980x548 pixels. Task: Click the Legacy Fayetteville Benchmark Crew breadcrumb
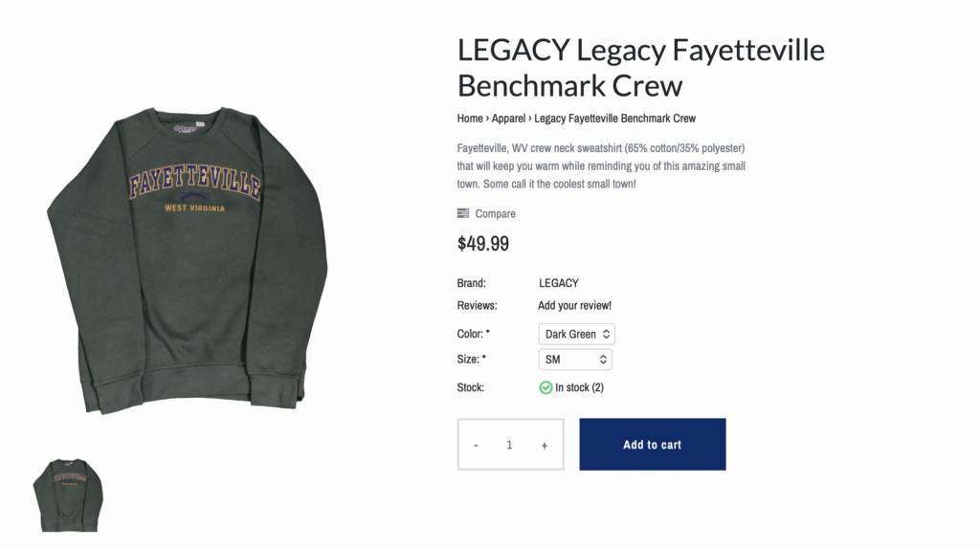(614, 119)
